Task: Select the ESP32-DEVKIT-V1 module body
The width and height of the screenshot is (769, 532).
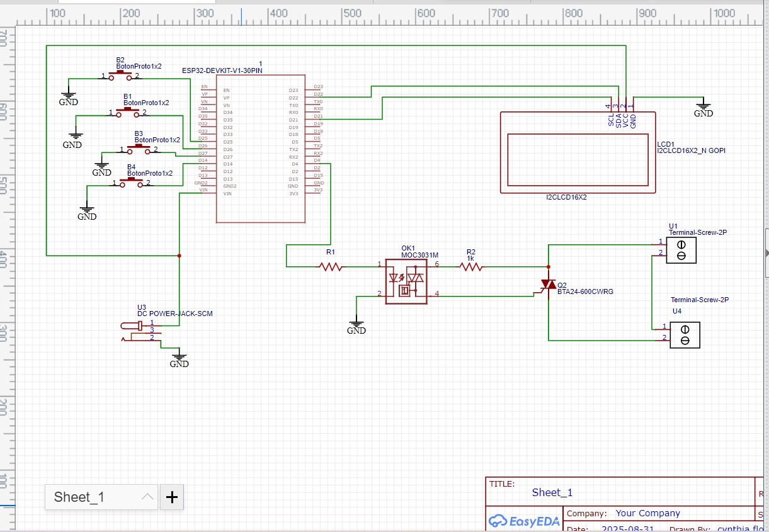Action: 260,151
